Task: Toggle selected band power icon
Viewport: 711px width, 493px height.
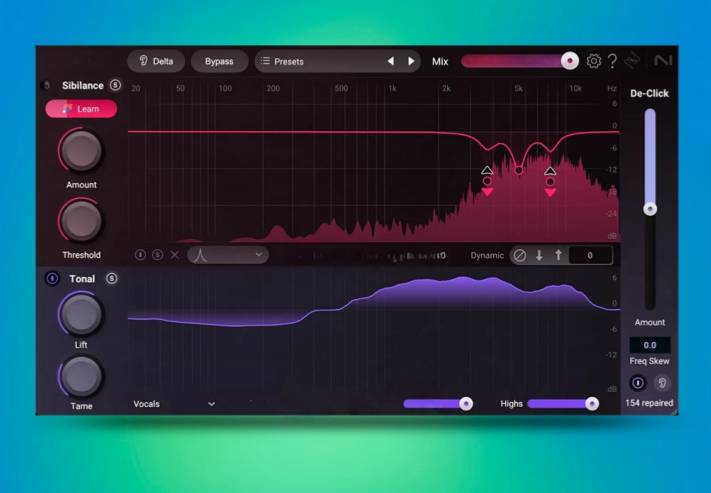Action: click(141, 255)
